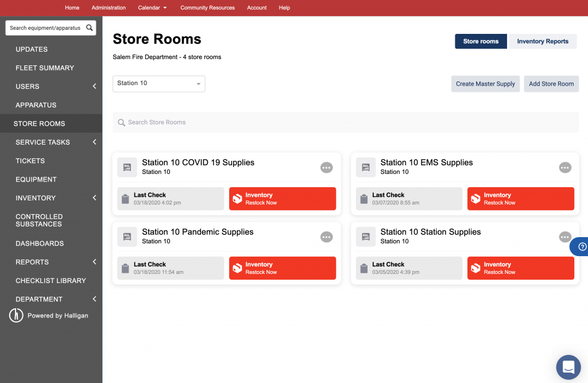The image size is (588, 383).
Task: Open options menu for Station 10 COVID 19 Supplies
Action: coord(326,168)
